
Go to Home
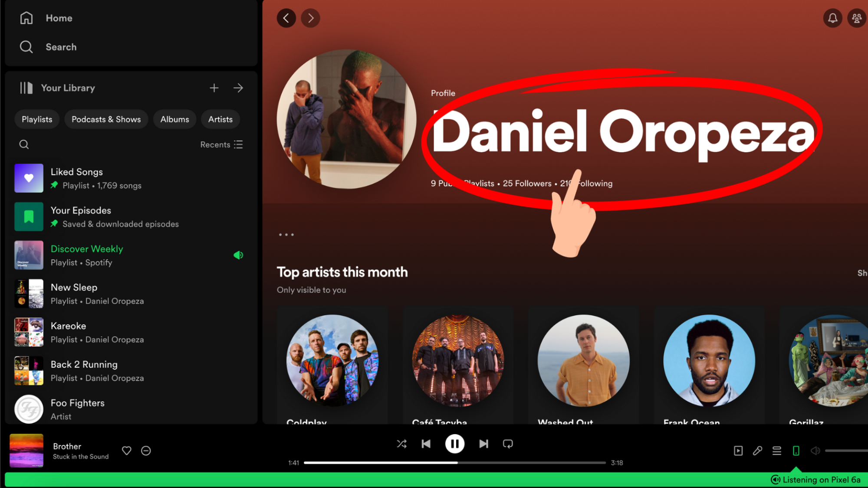point(46,18)
